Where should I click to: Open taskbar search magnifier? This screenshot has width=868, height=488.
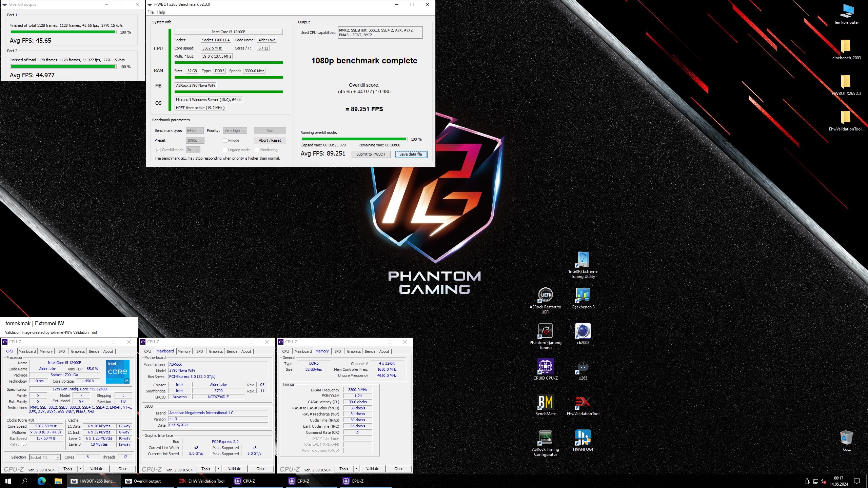[24, 481]
